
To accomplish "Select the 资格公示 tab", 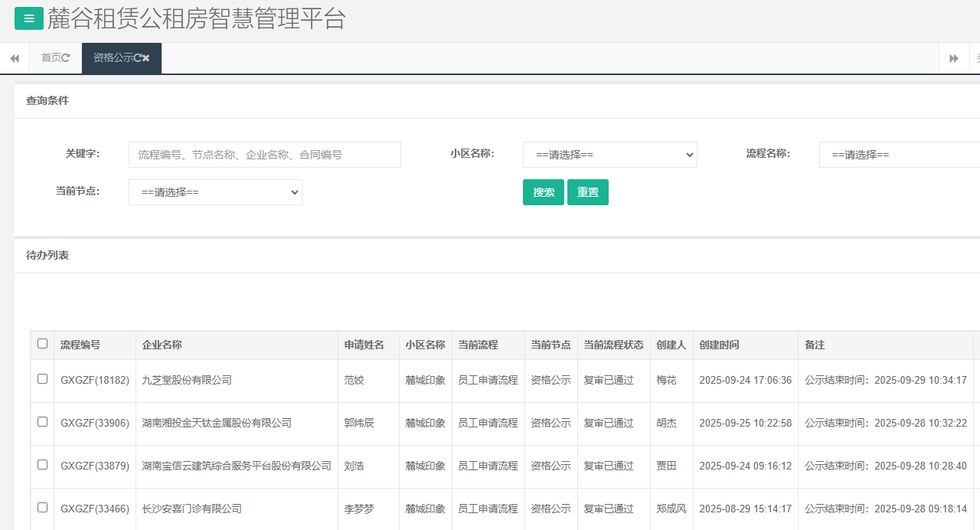I will click(x=113, y=58).
